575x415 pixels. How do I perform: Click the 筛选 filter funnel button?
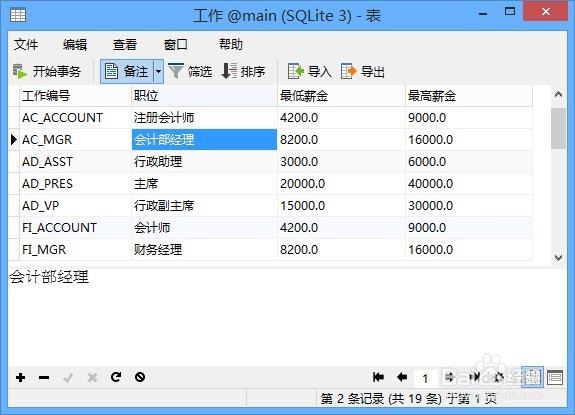click(190, 71)
